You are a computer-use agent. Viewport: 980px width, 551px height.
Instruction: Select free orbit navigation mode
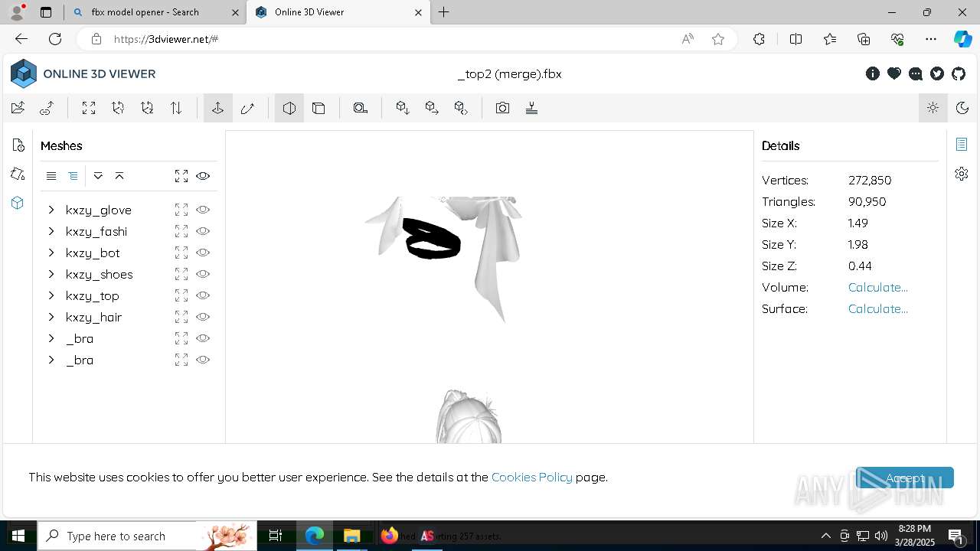pos(247,108)
